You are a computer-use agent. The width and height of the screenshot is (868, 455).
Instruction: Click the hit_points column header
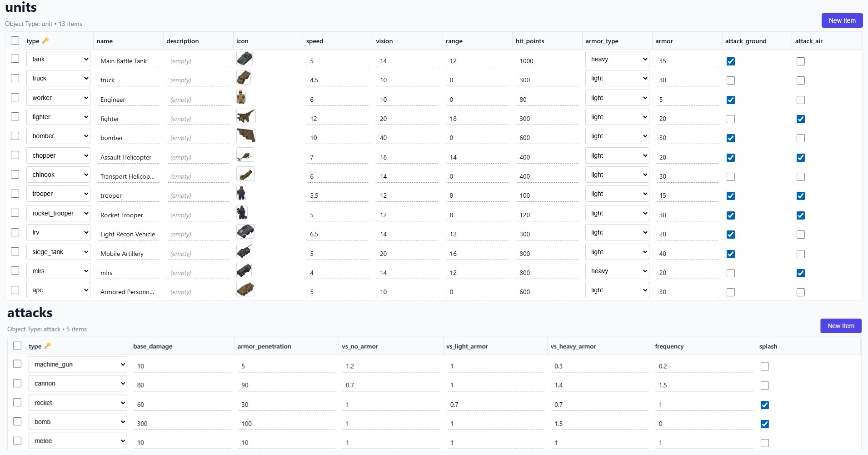coord(530,41)
